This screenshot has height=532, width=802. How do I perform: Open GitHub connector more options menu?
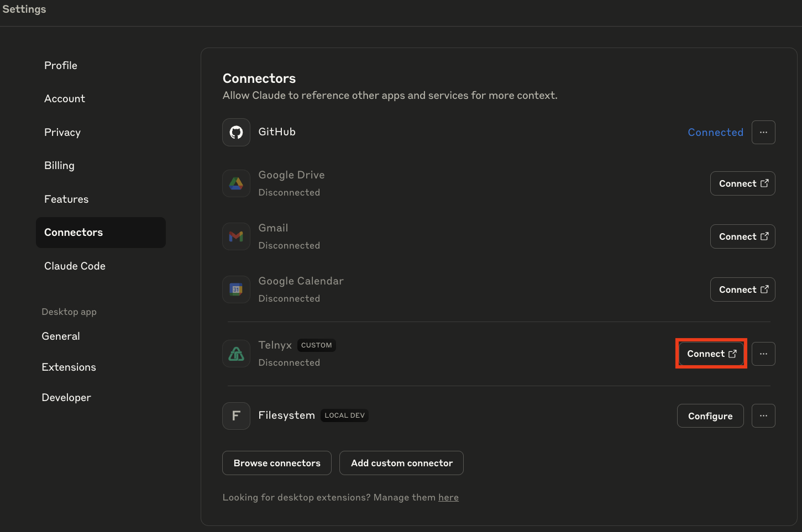click(x=763, y=133)
